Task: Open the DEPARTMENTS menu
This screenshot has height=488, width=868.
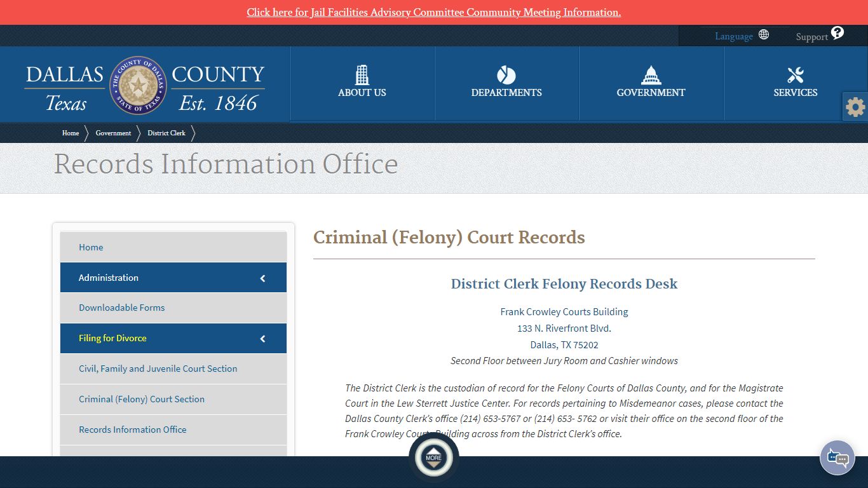Action: (506, 93)
